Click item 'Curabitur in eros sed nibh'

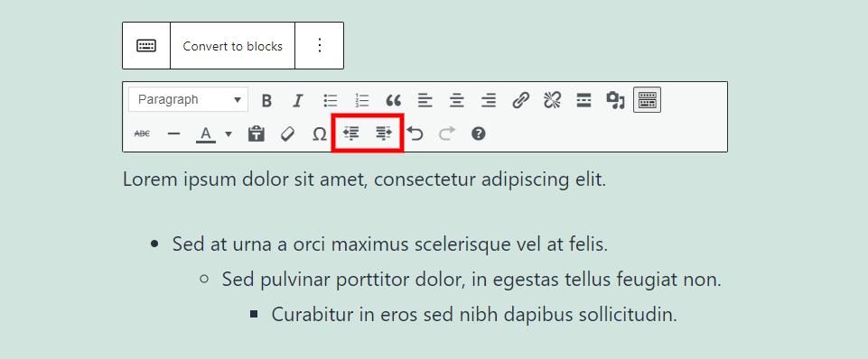[474, 315]
